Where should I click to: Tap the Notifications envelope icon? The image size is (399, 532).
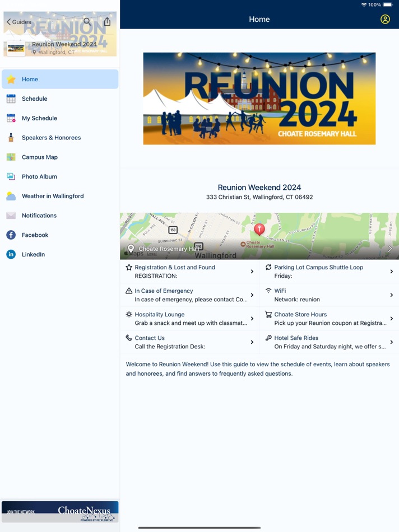coord(11,216)
